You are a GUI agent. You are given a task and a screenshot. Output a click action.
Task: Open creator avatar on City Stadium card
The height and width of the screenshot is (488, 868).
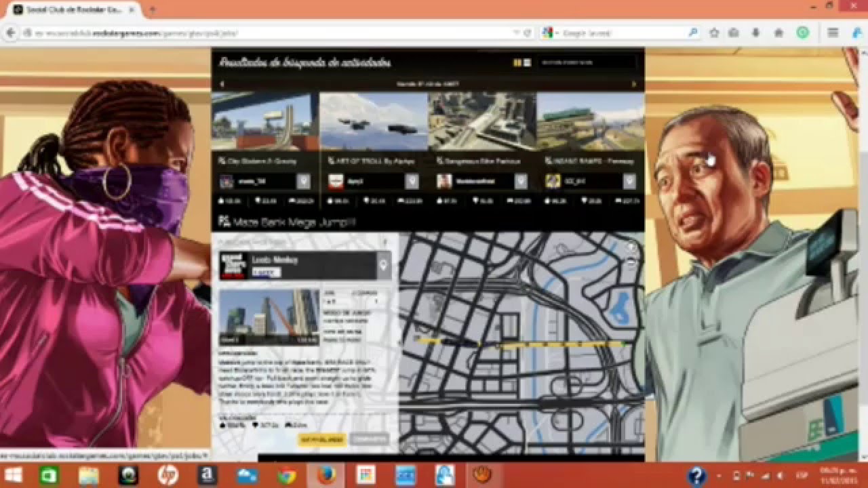pos(227,181)
